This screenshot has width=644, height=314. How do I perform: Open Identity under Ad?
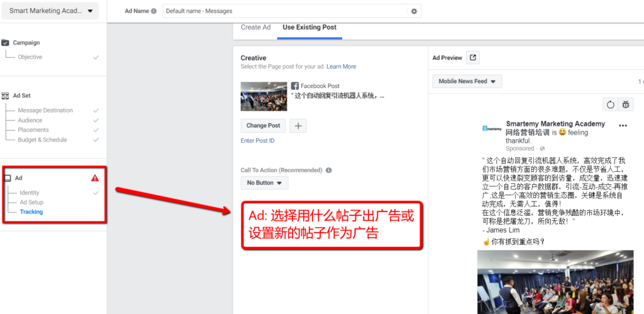click(x=30, y=193)
